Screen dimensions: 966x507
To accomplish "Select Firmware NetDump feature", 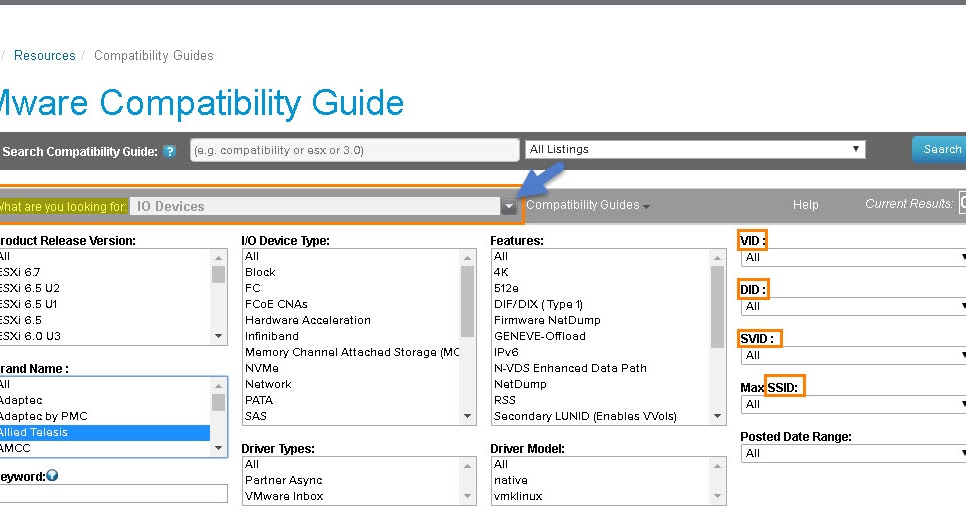I will pyautogui.click(x=547, y=320).
